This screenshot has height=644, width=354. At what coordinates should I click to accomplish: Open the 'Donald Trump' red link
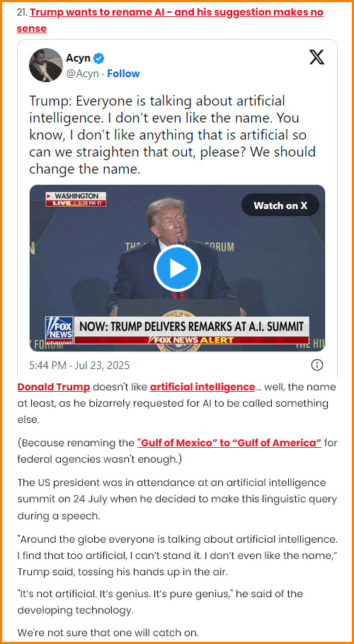(x=53, y=387)
